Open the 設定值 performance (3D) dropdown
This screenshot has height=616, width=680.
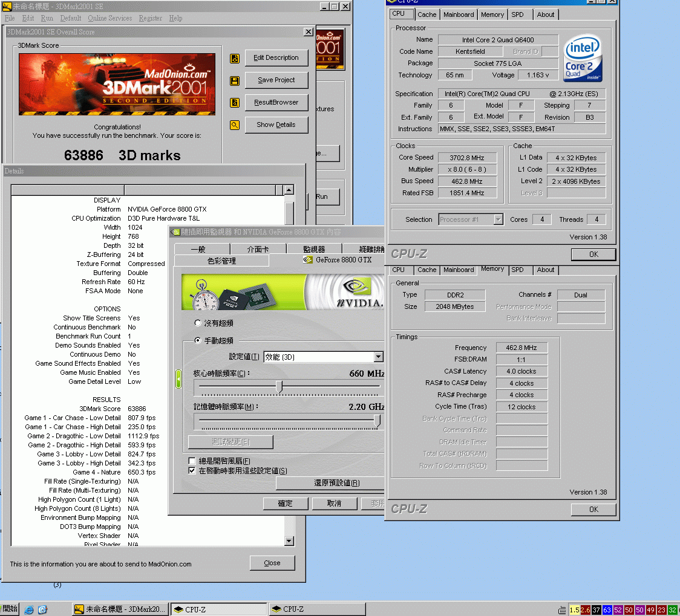coord(379,357)
